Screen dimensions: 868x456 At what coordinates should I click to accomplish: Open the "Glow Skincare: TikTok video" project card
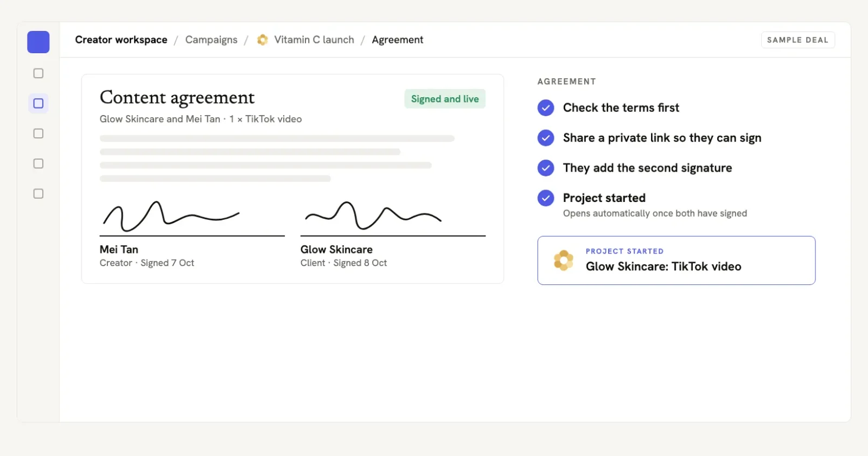pos(676,261)
